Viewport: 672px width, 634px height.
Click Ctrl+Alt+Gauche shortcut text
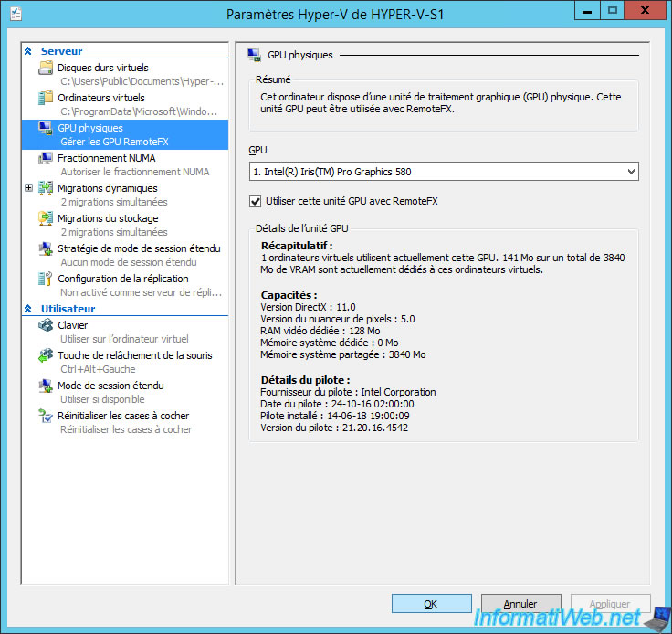tap(98, 369)
